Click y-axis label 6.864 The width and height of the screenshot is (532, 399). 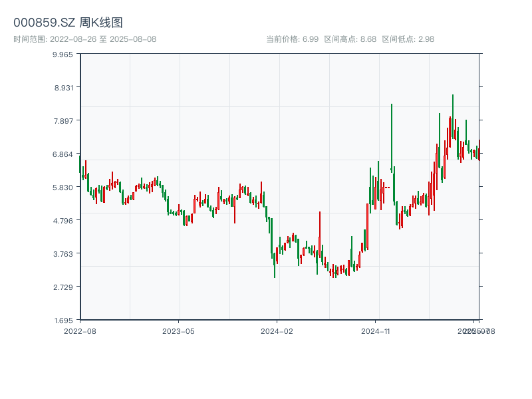[63, 154]
